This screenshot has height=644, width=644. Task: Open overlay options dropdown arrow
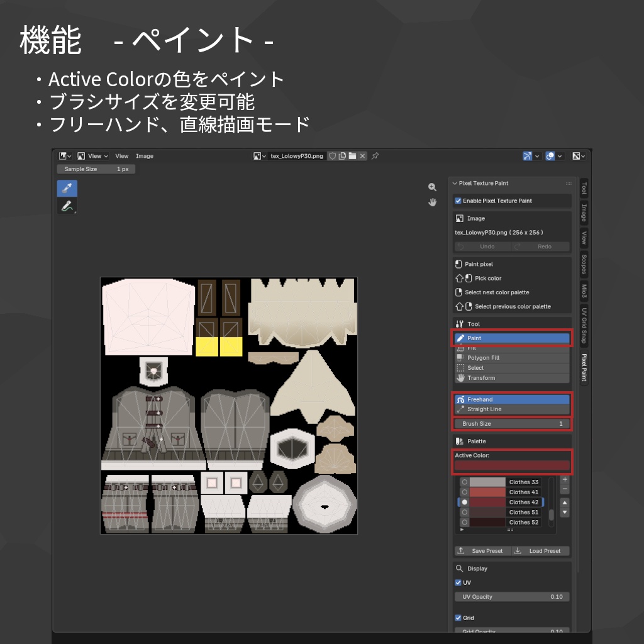click(x=559, y=156)
